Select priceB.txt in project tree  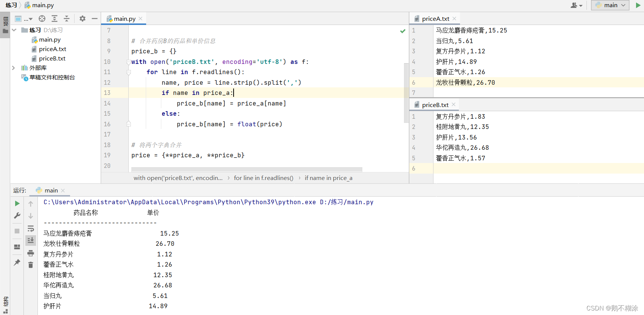(48, 58)
